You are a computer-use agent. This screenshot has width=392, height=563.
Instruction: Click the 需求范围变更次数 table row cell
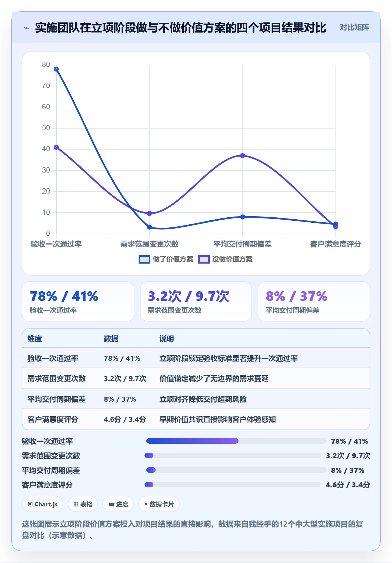(x=57, y=378)
